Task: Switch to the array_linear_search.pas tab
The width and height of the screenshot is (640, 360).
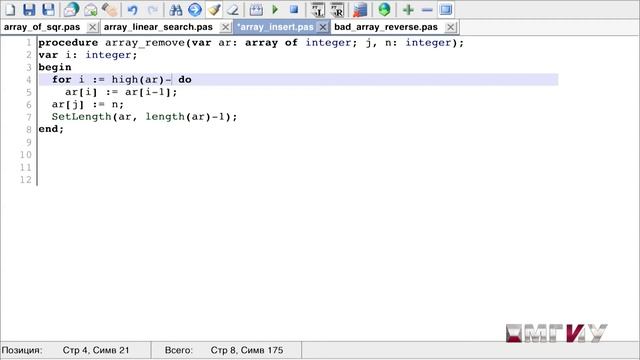Action: 158,27
